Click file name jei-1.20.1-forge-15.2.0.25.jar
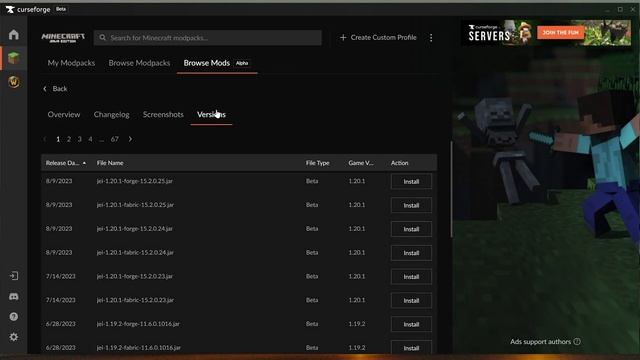The width and height of the screenshot is (640, 360). click(x=134, y=181)
